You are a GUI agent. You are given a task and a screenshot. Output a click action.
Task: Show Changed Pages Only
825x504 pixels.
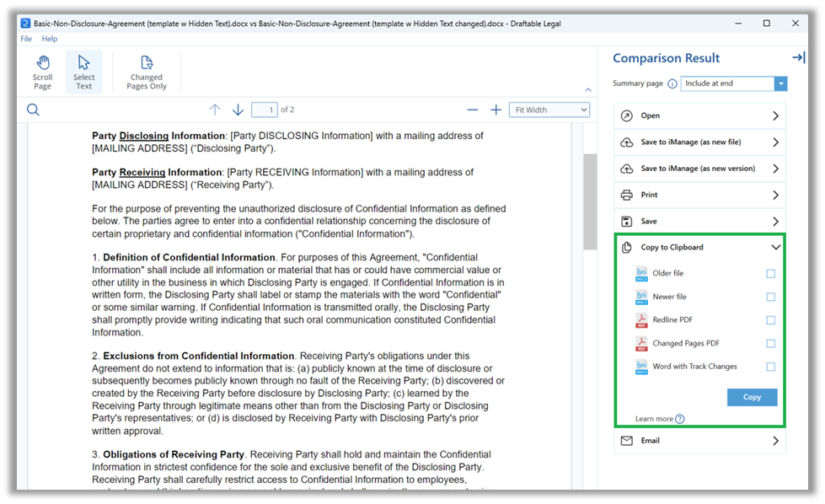(x=147, y=72)
